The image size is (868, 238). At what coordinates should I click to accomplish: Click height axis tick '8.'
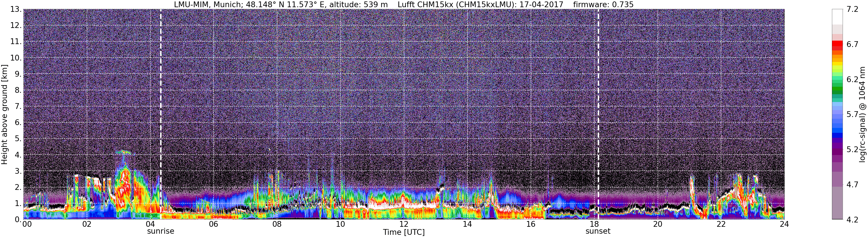coord(18,90)
